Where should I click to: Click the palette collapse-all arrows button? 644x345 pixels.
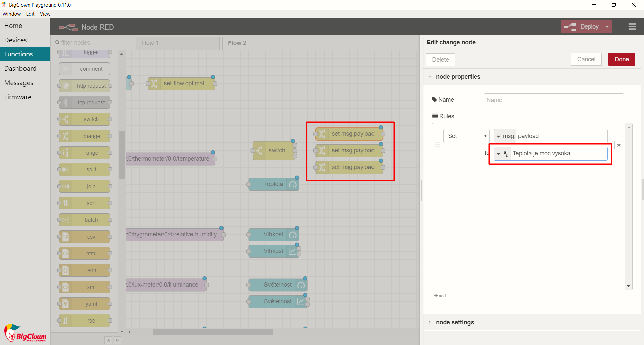point(108,340)
